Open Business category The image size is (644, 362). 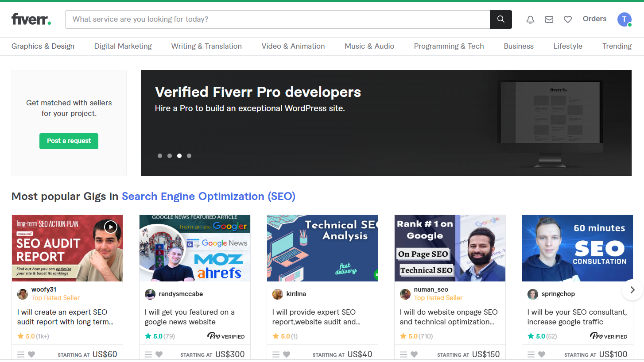519,46
